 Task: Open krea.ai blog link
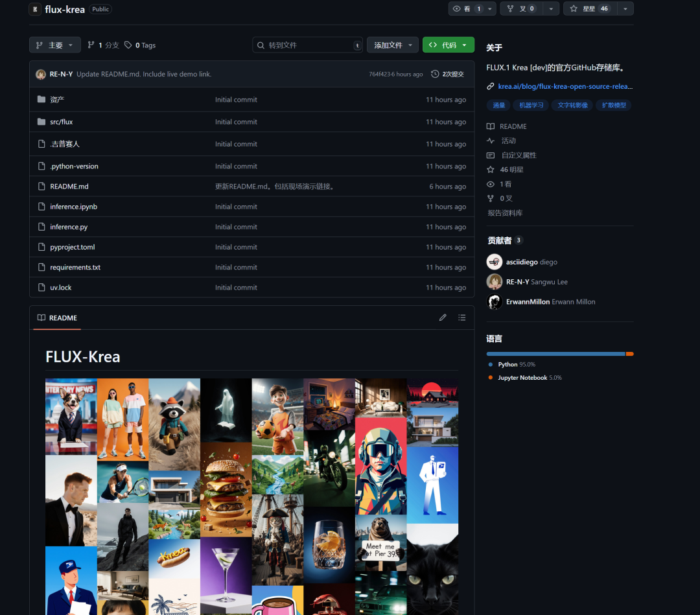coord(565,86)
